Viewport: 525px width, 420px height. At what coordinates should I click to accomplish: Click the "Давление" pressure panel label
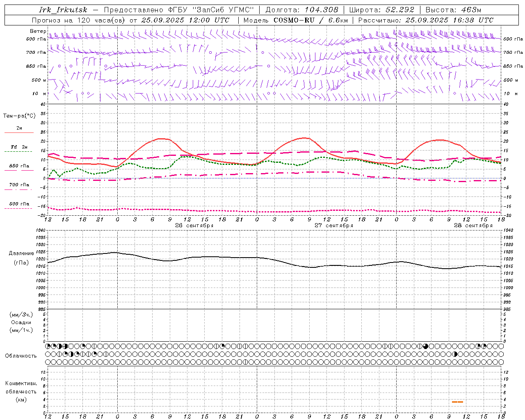tap(21, 253)
